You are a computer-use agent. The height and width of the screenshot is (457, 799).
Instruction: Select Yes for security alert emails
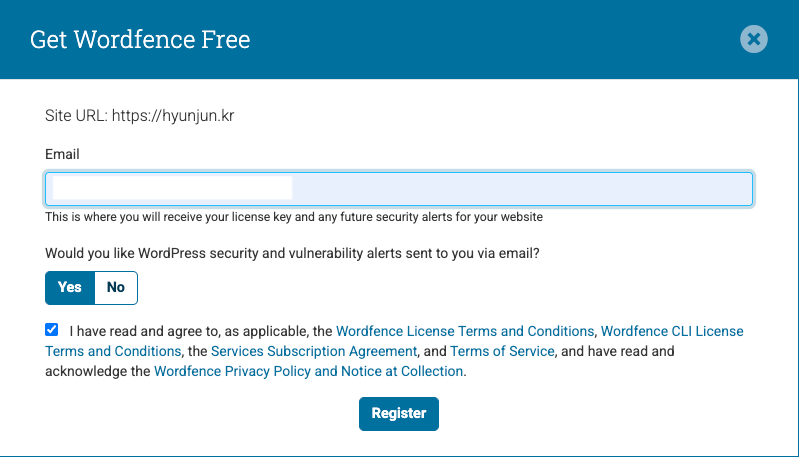click(x=70, y=287)
